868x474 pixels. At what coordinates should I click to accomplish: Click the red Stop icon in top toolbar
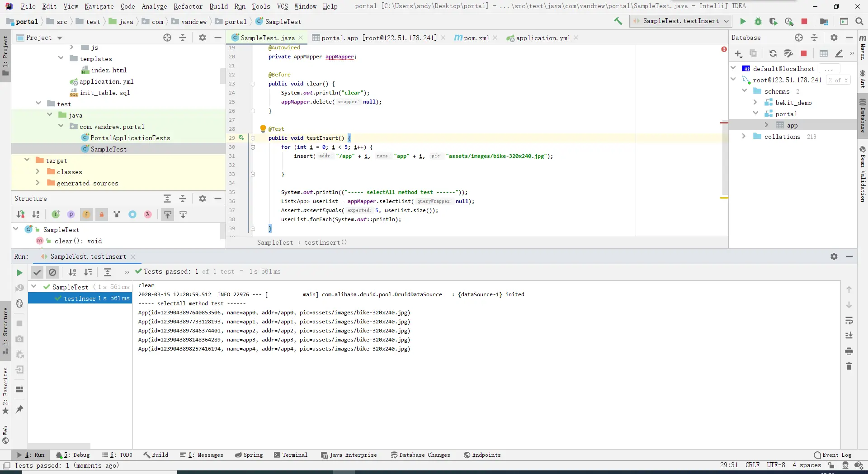tap(804, 21)
